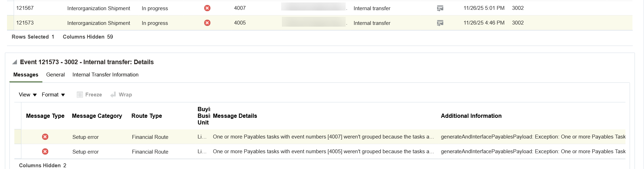The width and height of the screenshot is (644, 169).
Task: Click the message details mentioning event numbers [4007]
Action: (x=323, y=137)
